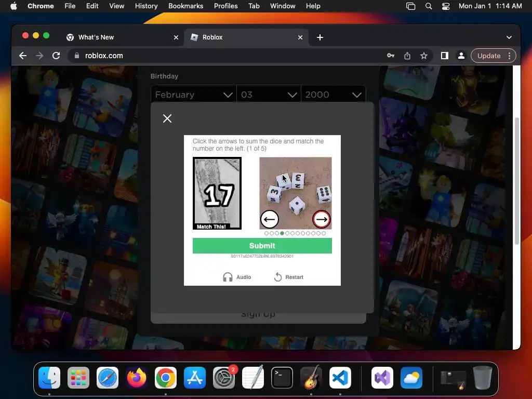Image resolution: width=532 pixels, height=399 pixels.
Task: Click the left arrow on the dice image
Action: click(270, 219)
